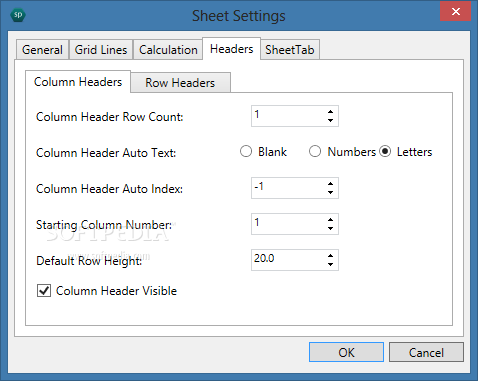
Task: Switch to the General tab
Action: (42, 50)
